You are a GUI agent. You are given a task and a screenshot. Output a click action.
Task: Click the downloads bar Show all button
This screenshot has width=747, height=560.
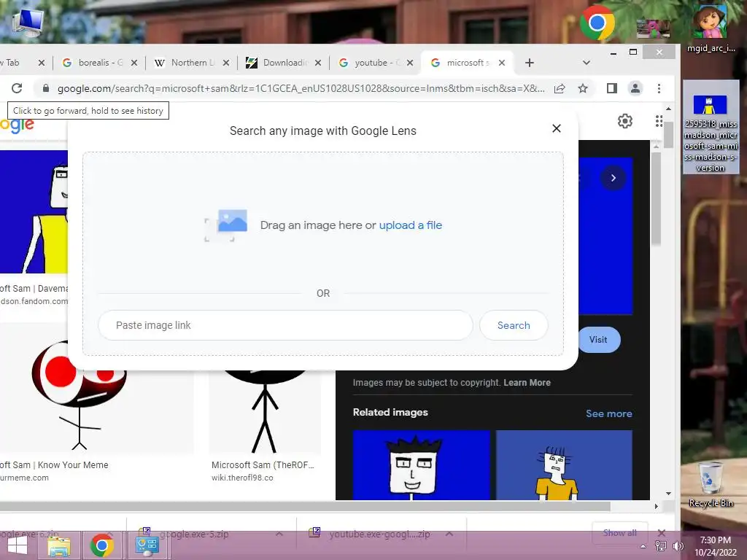point(619,533)
